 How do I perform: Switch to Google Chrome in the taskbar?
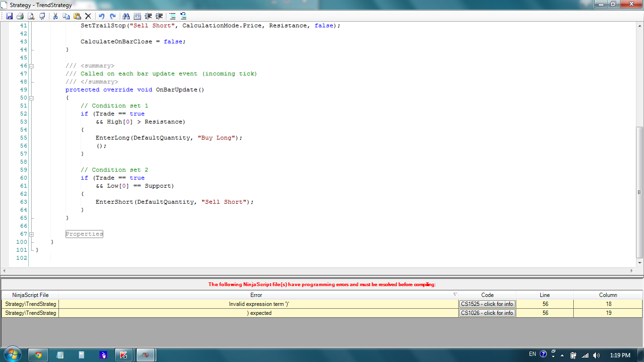(38, 355)
